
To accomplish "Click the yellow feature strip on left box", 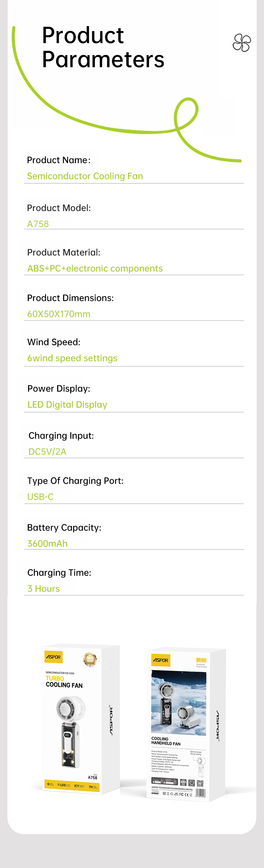I will 72,785.
